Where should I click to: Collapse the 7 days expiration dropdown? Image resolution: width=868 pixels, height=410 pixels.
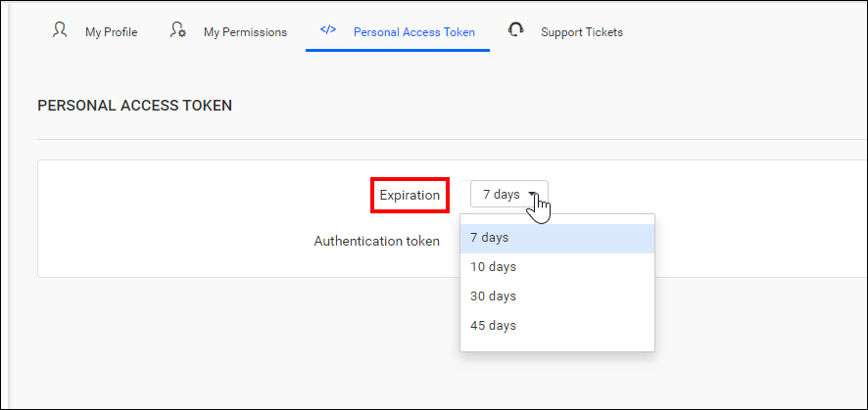click(509, 194)
